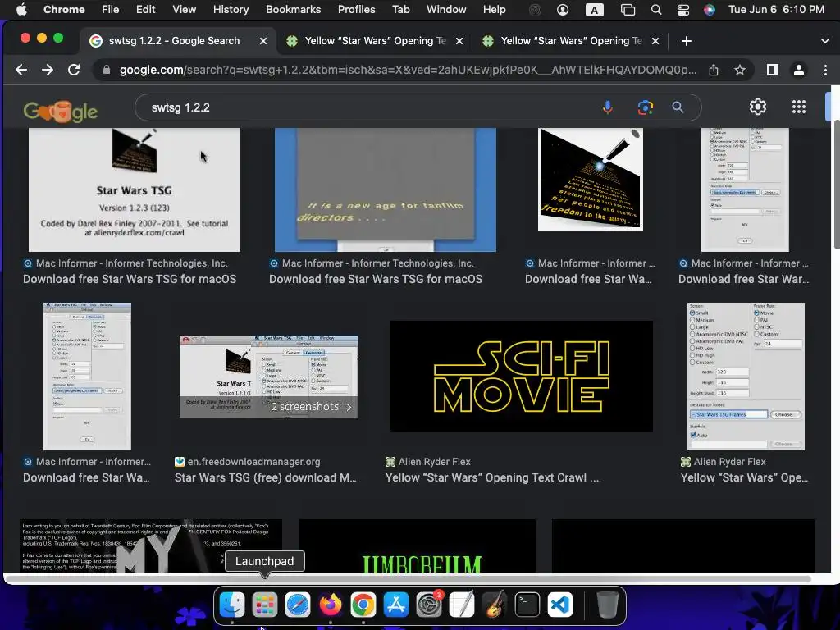The width and height of the screenshot is (840, 630).
Task: Open the '2 screenshots' thumbnail result
Action: point(268,376)
